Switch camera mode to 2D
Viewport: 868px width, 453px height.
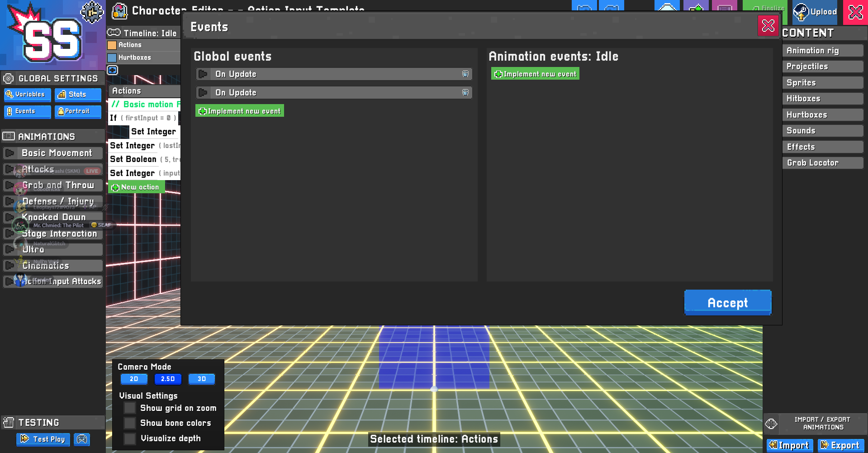point(134,379)
